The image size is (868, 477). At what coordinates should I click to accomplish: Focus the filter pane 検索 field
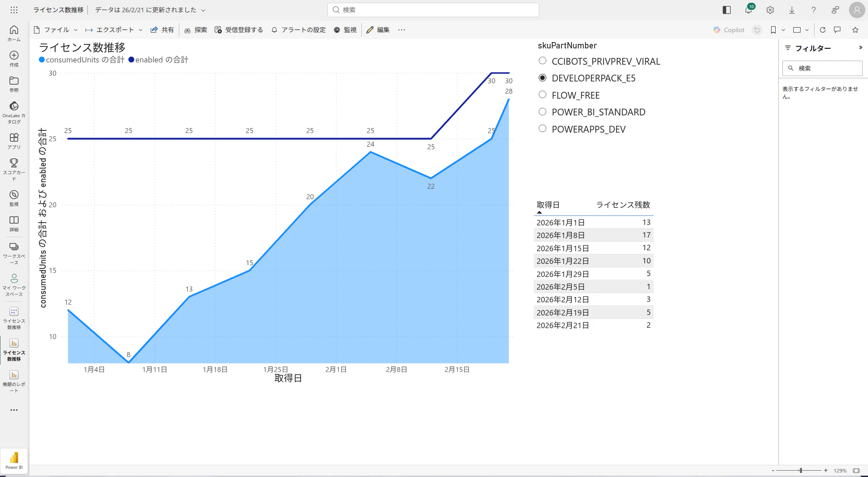click(822, 68)
